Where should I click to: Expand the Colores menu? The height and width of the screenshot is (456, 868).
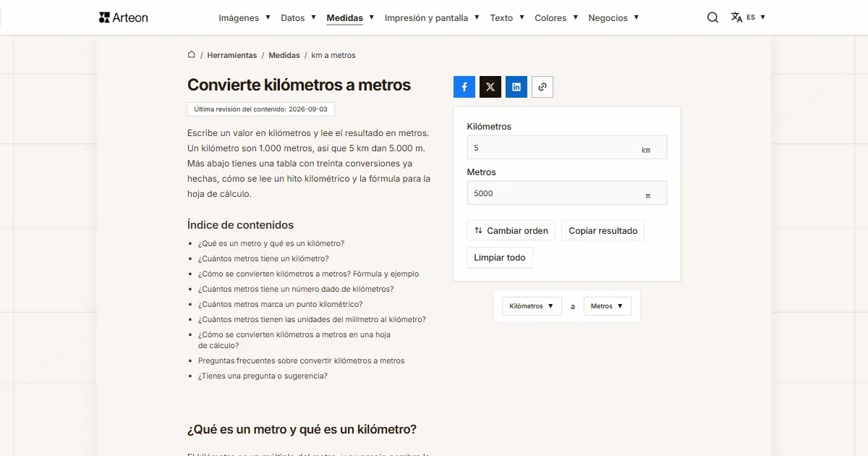556,17
